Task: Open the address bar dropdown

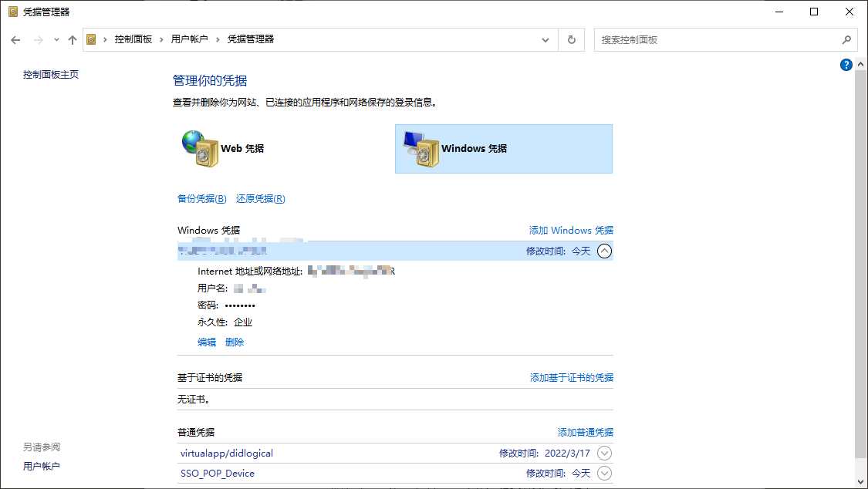Action: 545,39
